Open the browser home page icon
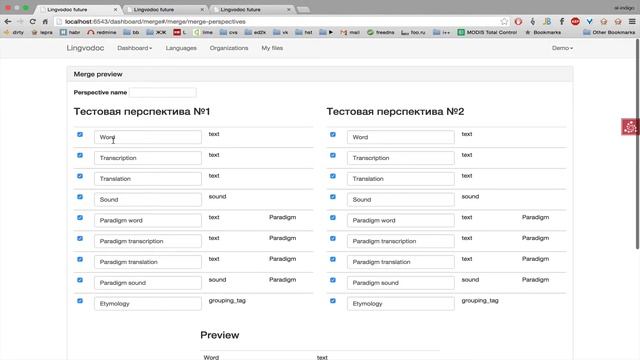640x360 pixels. tap(45, 22)
